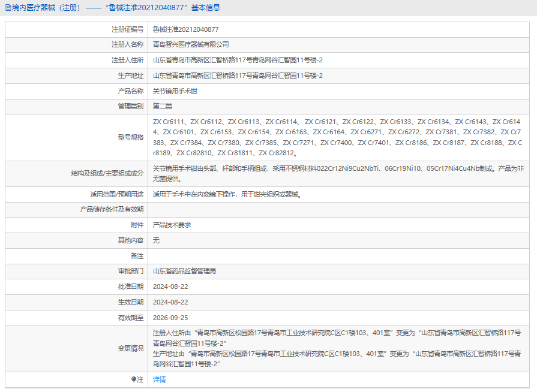537x392 pixels.
Task: Select the value 山东省药品监督管理局
Action: pos(184,272)
